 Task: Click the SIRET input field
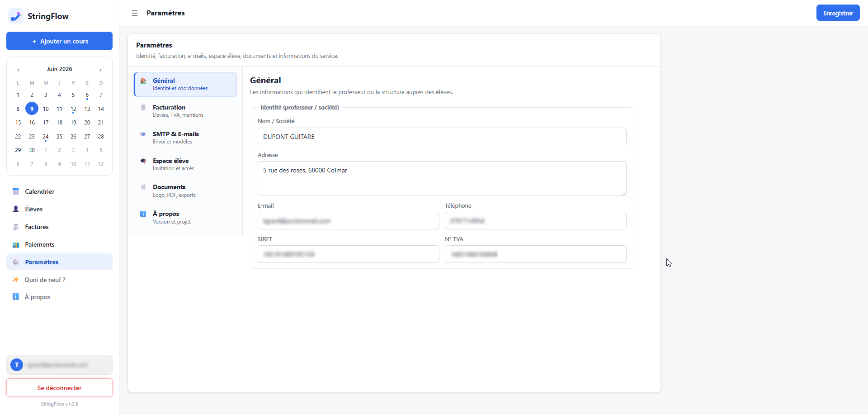[348, 254]
